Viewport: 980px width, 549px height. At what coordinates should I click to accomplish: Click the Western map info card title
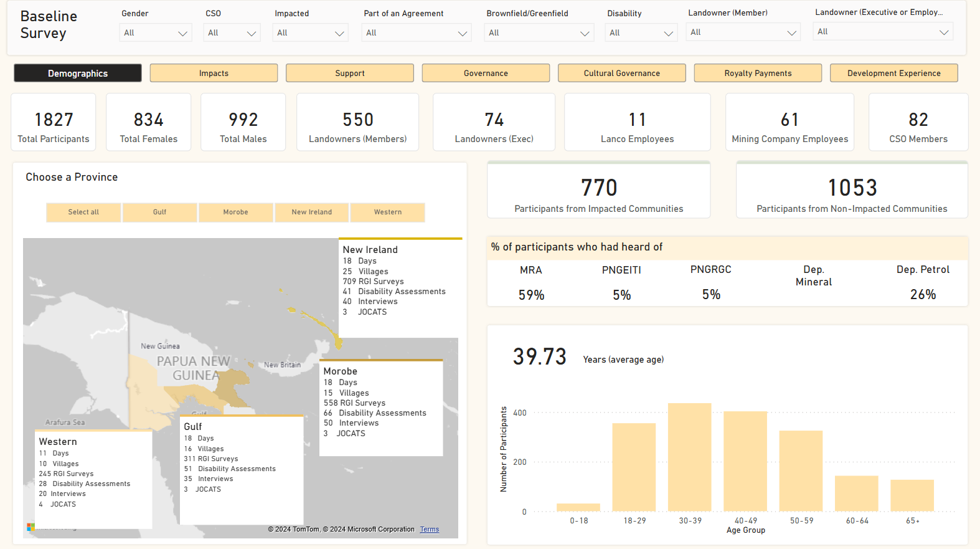click(x=58, y=442)
